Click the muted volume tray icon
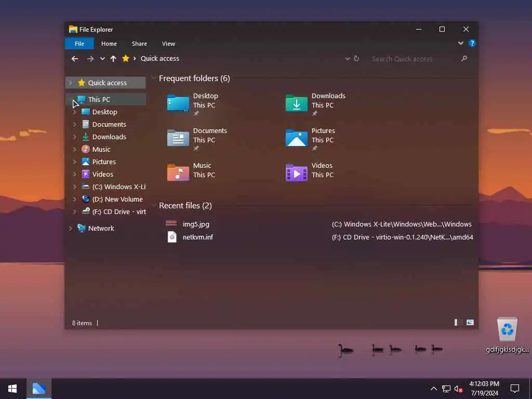The width and height of the screenshot is (532, 399). click(x=458, y=389)
